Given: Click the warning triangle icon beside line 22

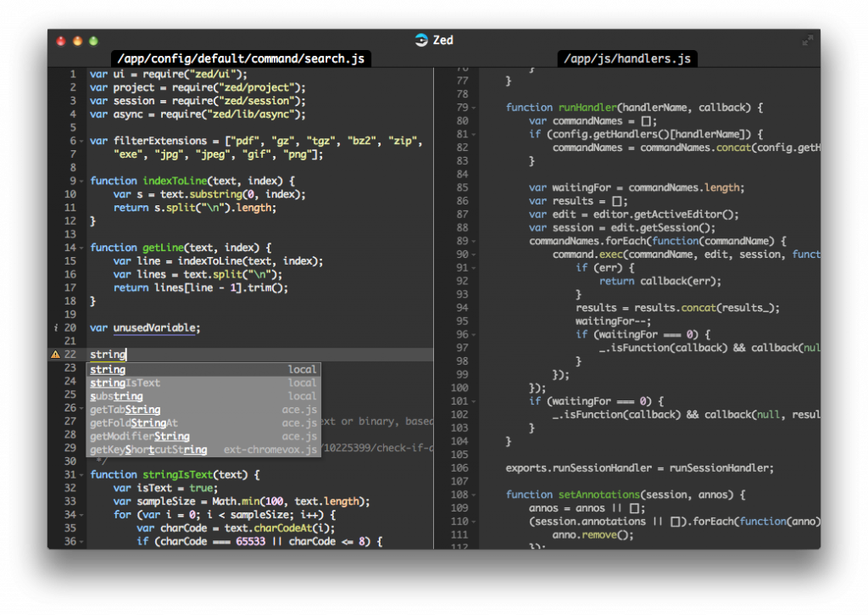Looking at the screenshot, I should pyautogui.click(x=56, y=355).
